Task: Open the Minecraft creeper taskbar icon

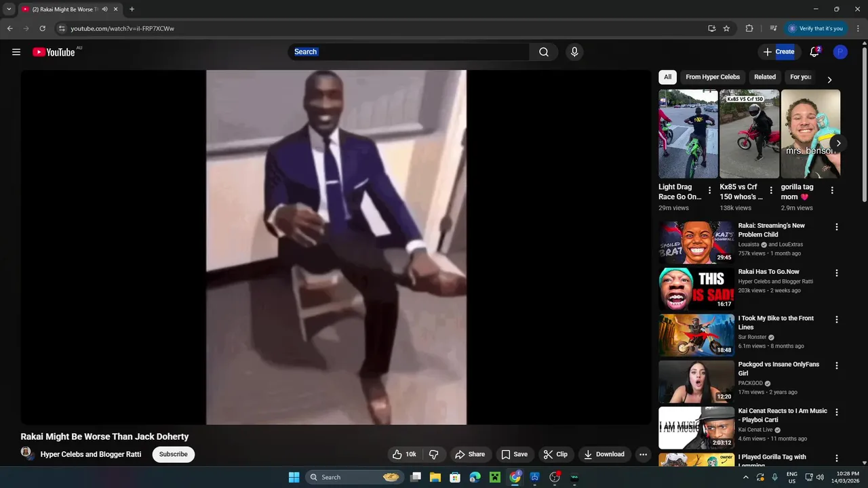Action: 495,477
